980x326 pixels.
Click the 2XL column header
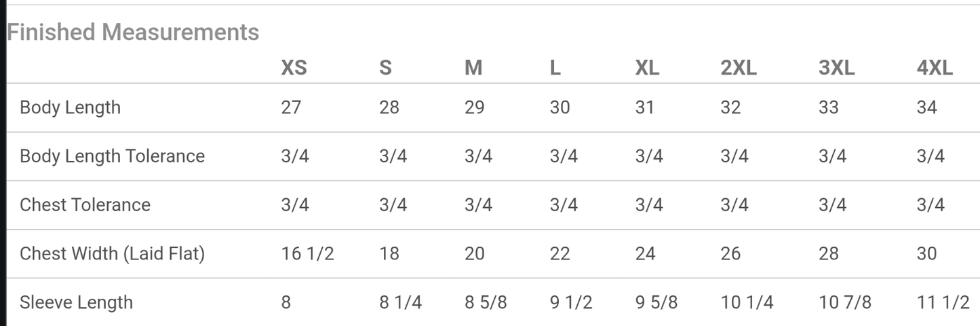[x=739, y=68]
